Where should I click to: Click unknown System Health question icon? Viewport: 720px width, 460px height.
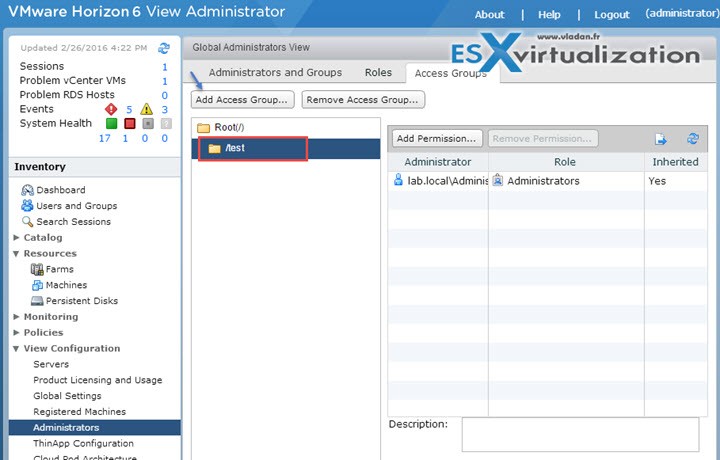tap(166, 123)
